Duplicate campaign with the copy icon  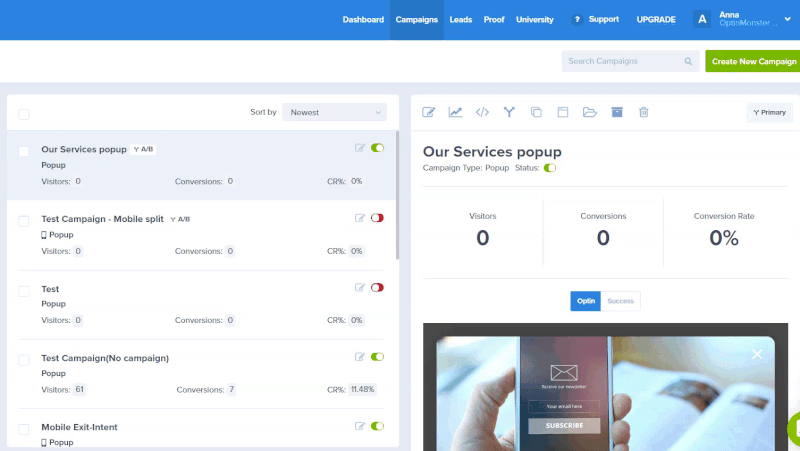click(x=536, y=112)
